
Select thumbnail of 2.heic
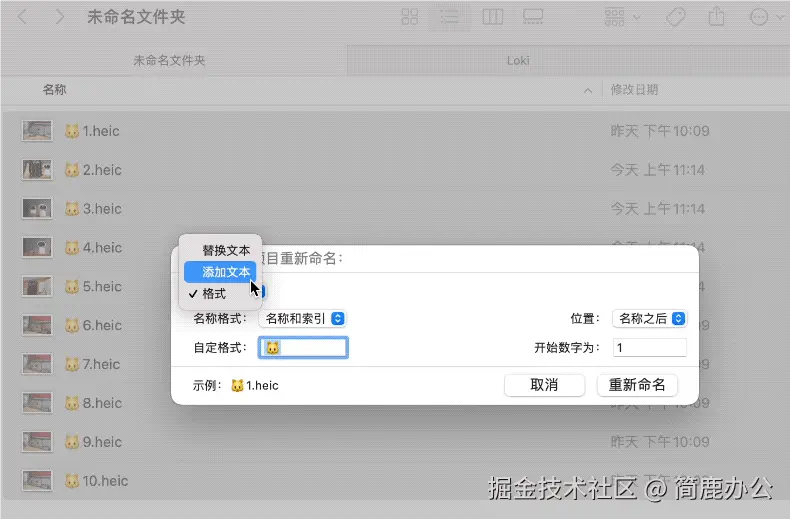point(37,170)
